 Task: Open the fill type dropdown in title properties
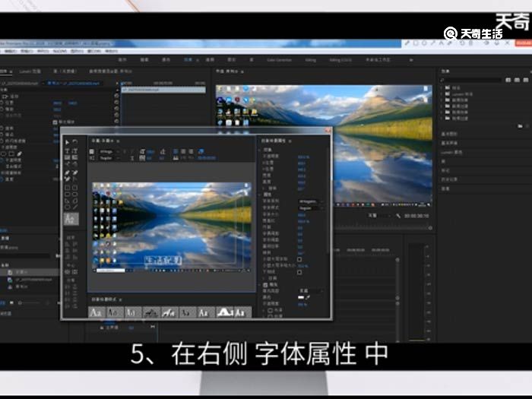pos(310,290)
